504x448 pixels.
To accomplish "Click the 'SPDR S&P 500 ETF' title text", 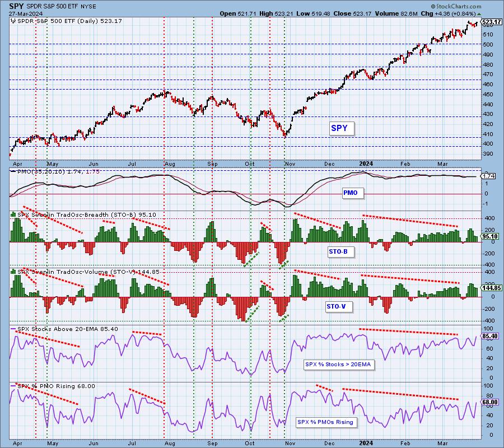I will tap(53, 6).
